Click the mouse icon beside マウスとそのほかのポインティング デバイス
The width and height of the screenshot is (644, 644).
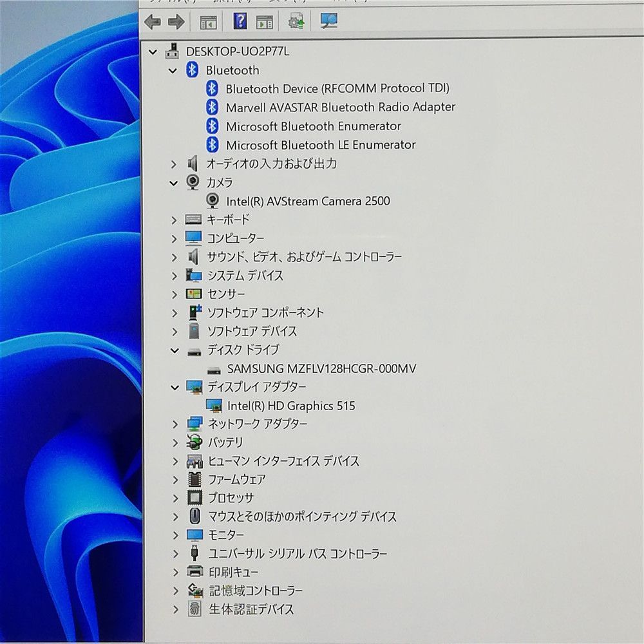click(x=195, y=516)
